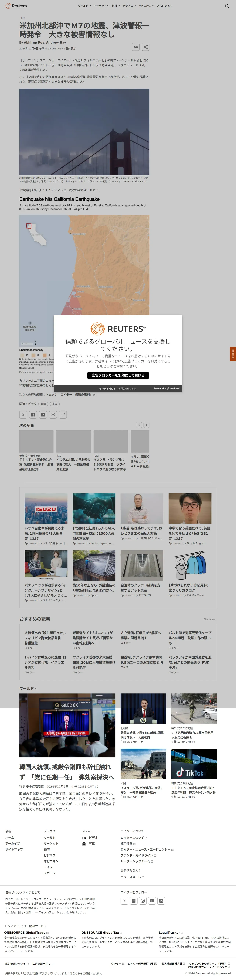Show next cards in 次の記事 carousel

(146, 425)
